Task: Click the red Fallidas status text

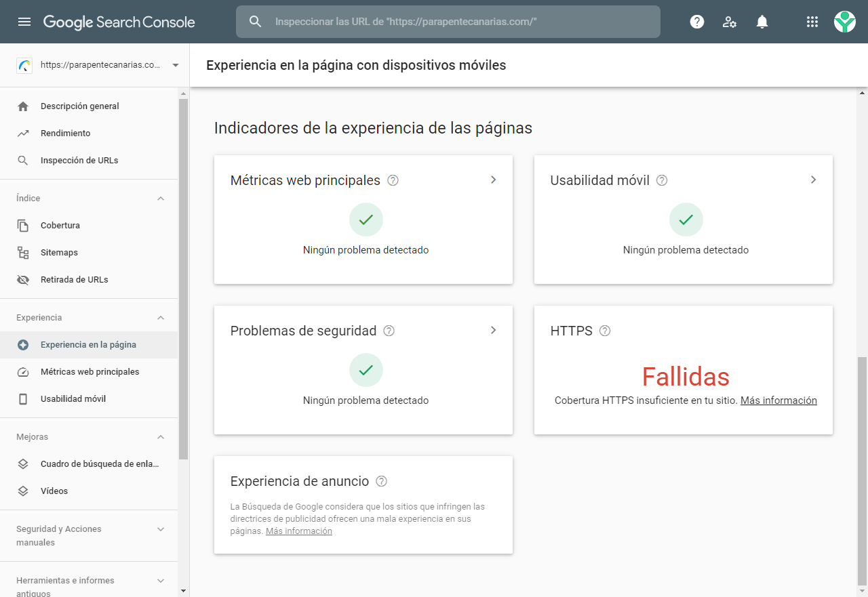Action: (x=686, y=376)
